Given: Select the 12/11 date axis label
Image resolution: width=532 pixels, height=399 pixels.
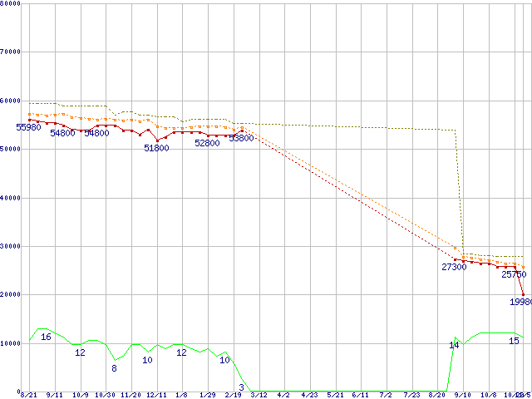Looking at the screenshot, I should click(x=155, y=395).
